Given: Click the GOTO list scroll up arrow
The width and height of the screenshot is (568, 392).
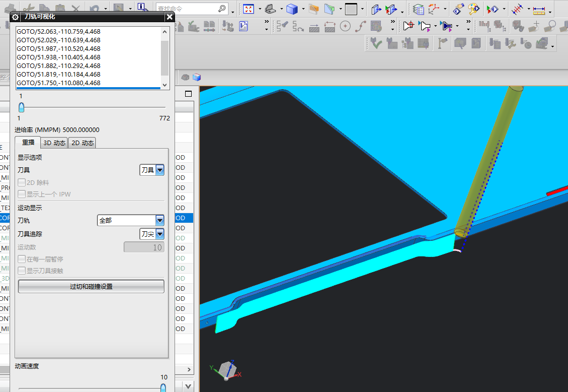Looking at the screenshot, I should click(165, 31).
